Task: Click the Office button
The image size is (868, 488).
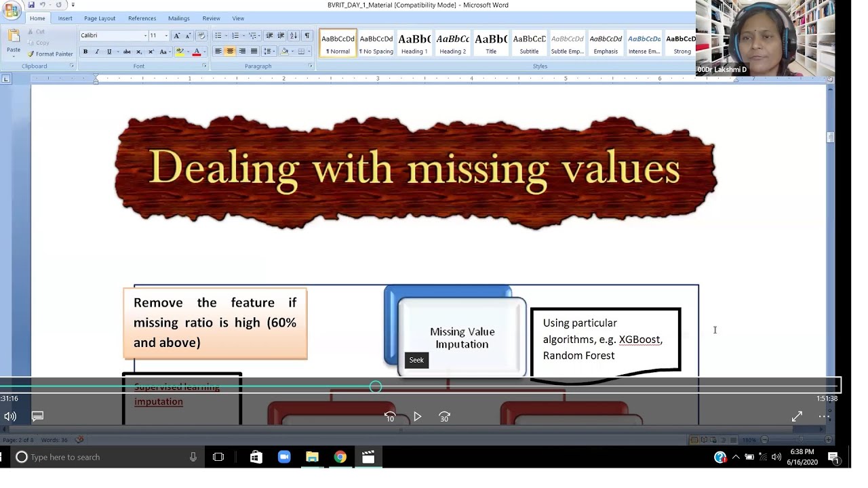Action: point(11,10)
